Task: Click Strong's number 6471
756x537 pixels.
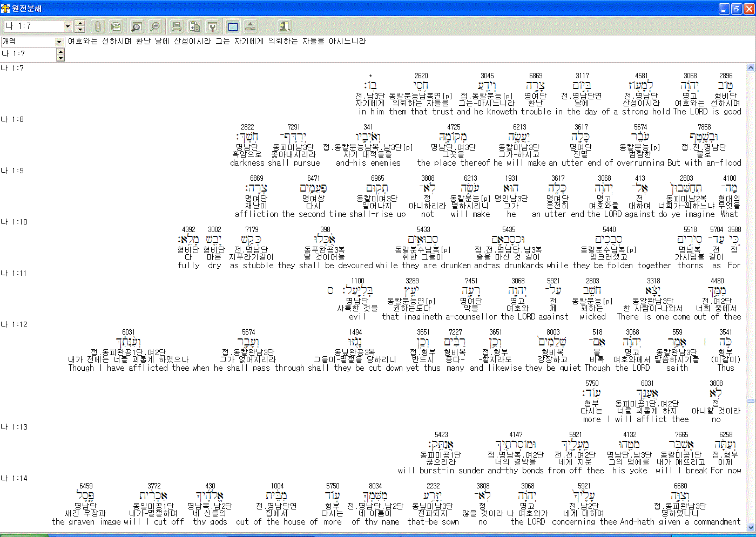Action: [x=314, y=178]
